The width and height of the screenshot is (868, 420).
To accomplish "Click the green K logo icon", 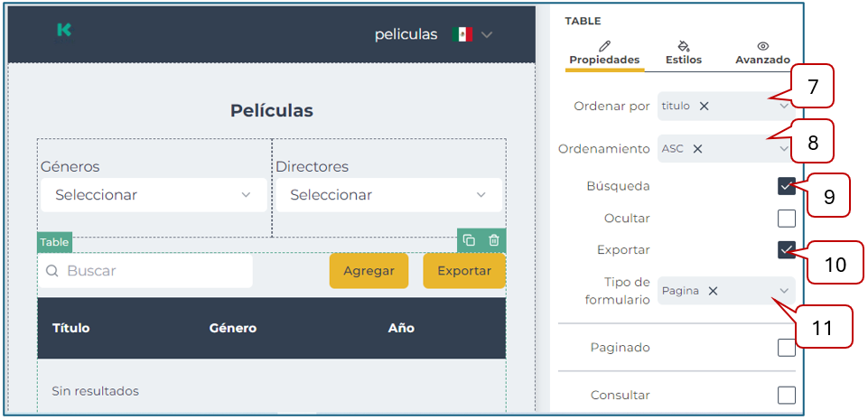I will pos(63,30).
